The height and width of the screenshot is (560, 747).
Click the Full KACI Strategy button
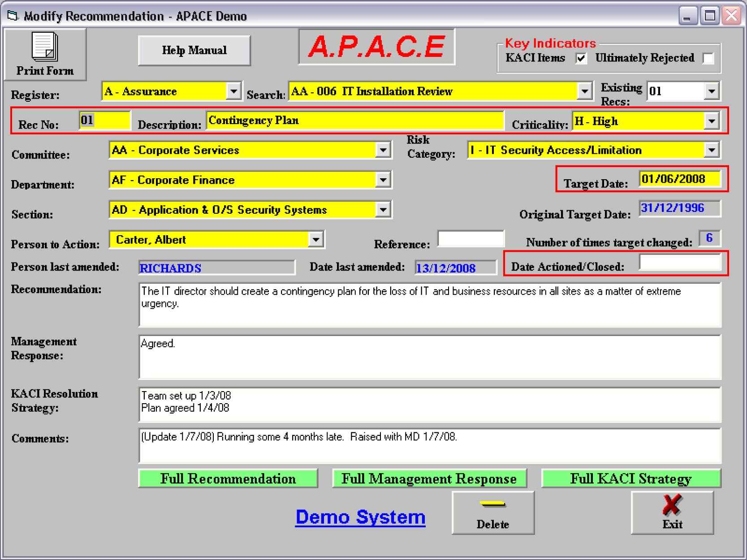pyautogui.click(x=630, y=478)
